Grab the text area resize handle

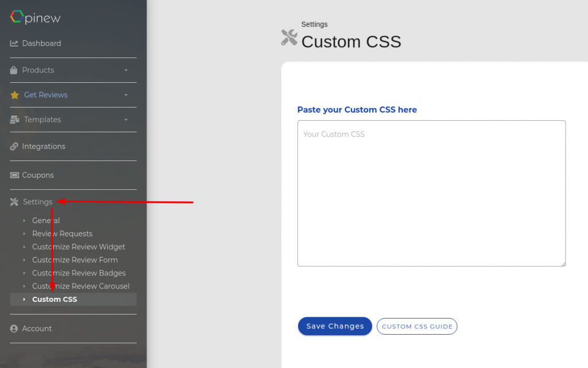coord(563,263)
